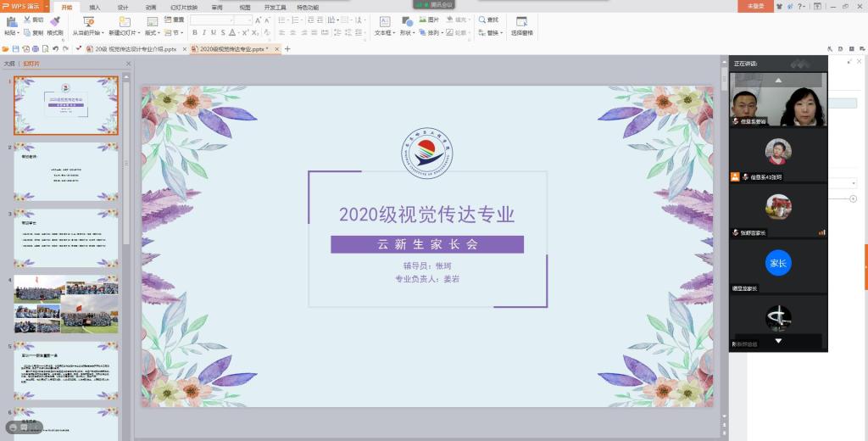Expand the Layout (版式) dropdown
Image resolution: width=868 pixels, height=441 pixels.
click(x=152, y=33)
